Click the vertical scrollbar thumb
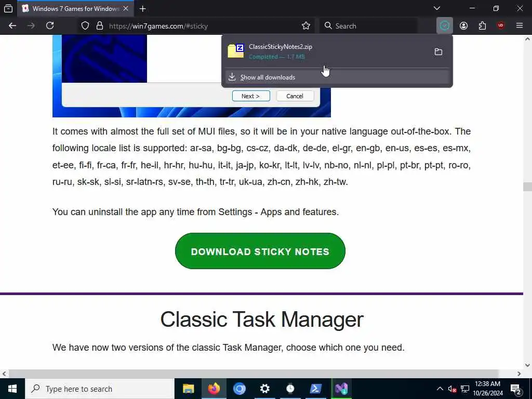The width and height of the screenshot is (532, 399). tap(528, 187)
